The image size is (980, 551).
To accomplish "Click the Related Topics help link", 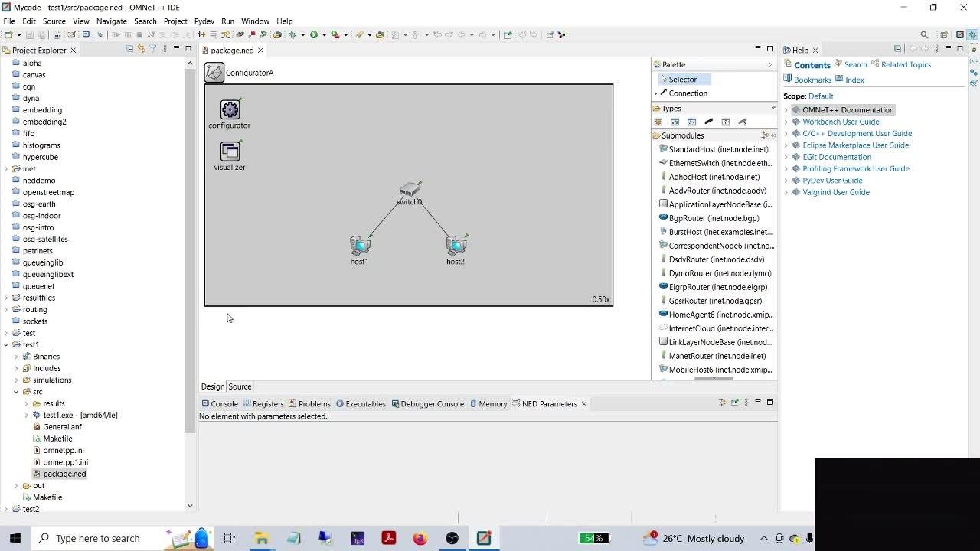I will tap(906, 65).
